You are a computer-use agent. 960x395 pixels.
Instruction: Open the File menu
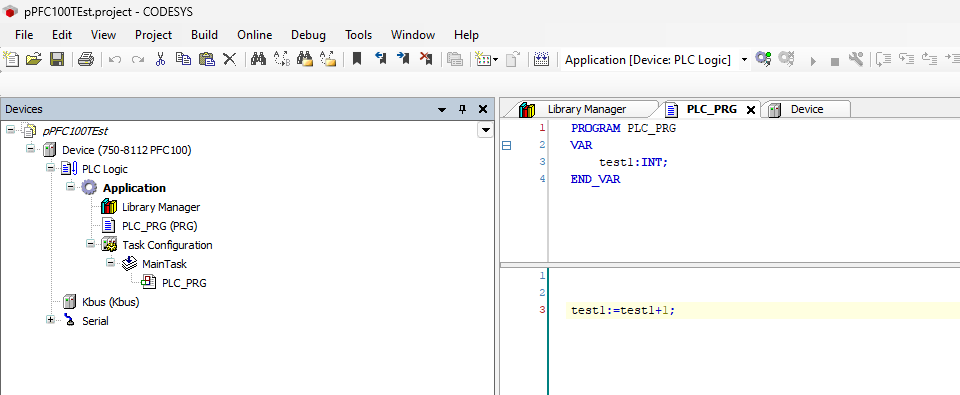[x=24, y=35]
